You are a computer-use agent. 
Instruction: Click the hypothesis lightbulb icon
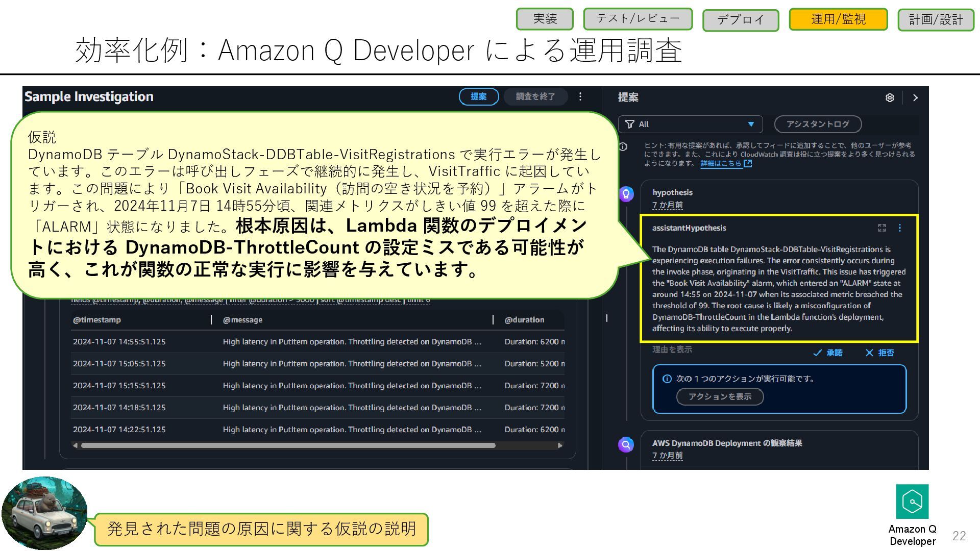(x=626, y=194)
